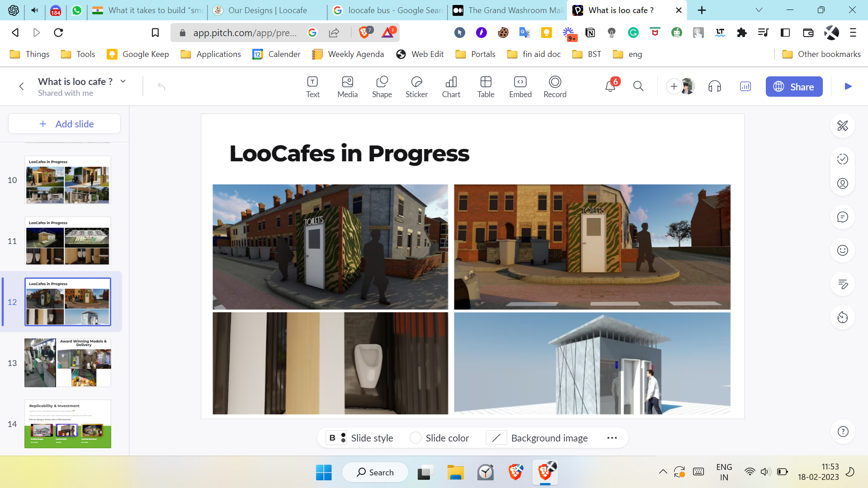Open the Google Keep bookmark
Screen dimensions: 868x488
tap(137, 54)
